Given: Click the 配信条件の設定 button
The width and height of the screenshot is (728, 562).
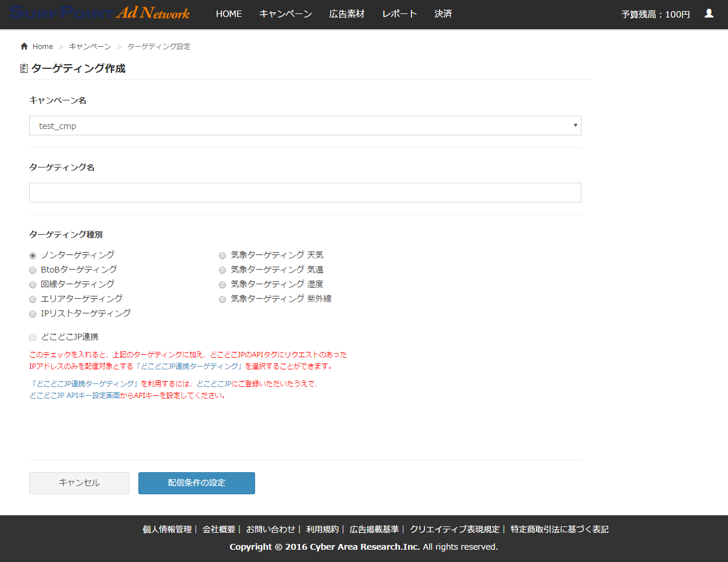Looking at the screenshot, I should (x=196, y=483).
